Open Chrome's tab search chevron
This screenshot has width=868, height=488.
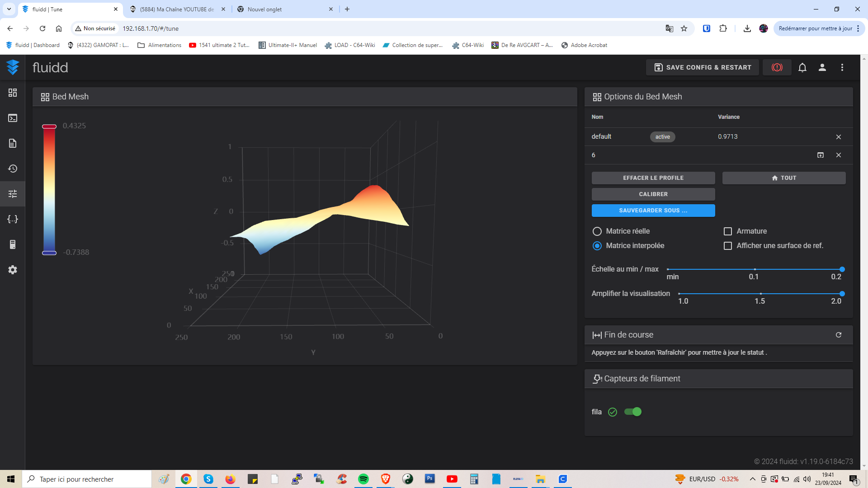tap(9, 9)
